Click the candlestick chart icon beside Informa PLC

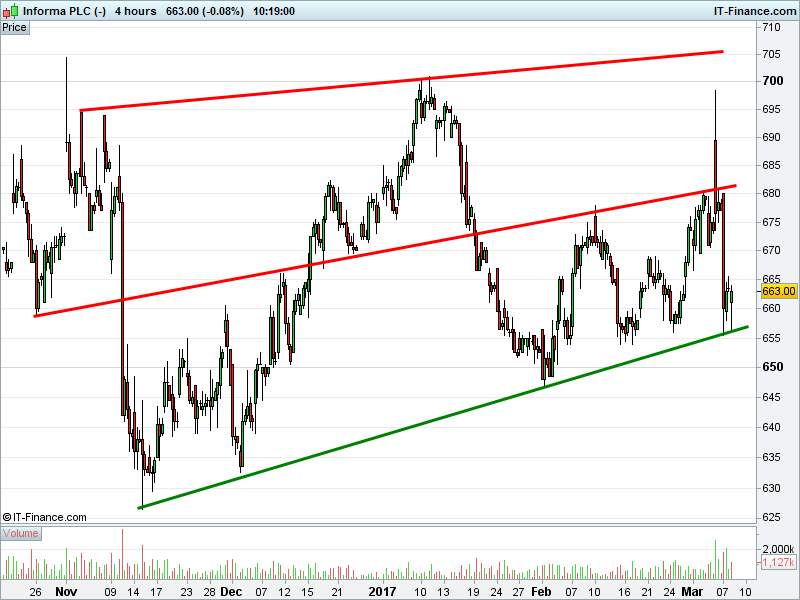coord(10,11)
